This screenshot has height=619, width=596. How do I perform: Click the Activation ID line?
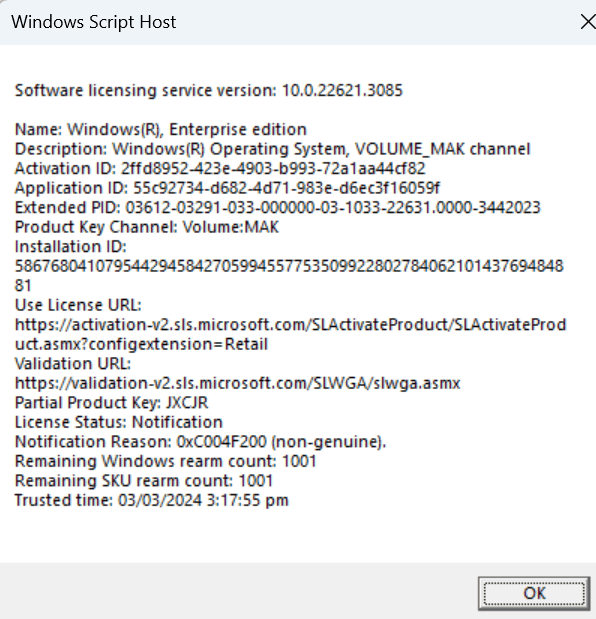220,169
